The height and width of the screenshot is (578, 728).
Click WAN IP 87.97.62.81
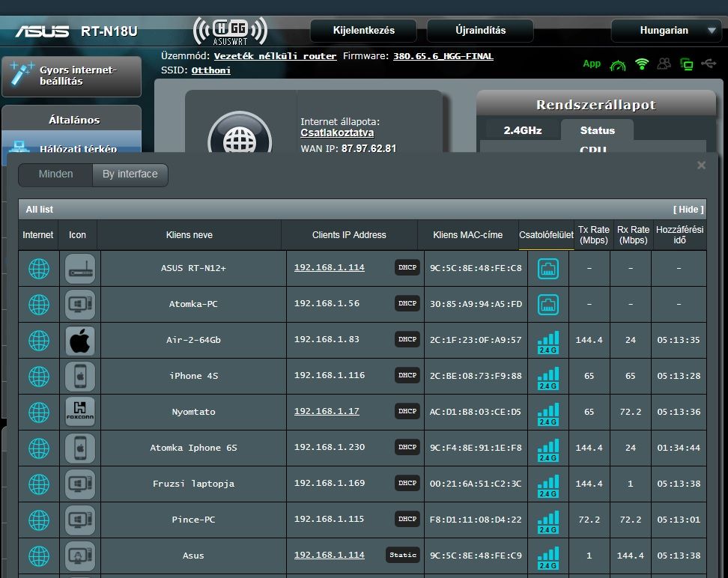pyautogui.click(x=368, y=148)
